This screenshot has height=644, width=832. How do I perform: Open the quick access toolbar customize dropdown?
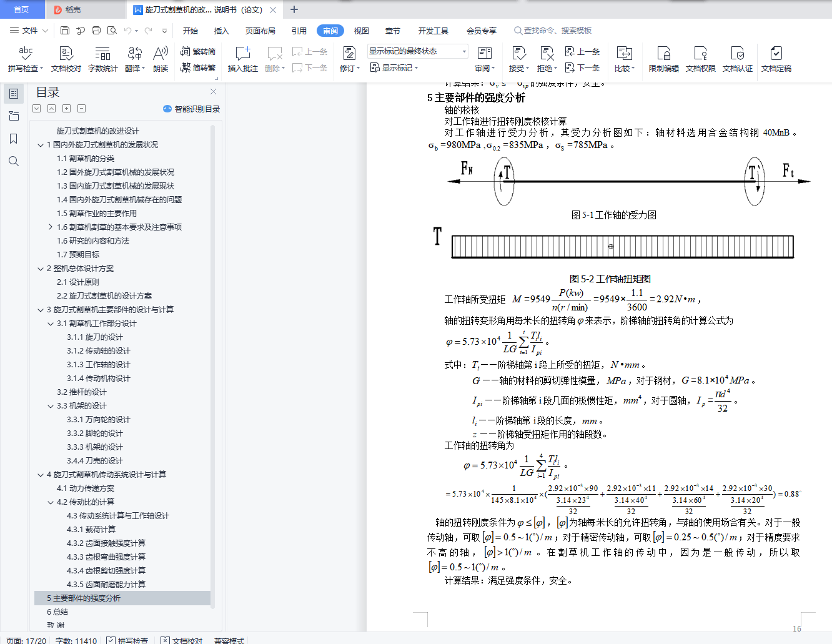(x=164, y=31)
